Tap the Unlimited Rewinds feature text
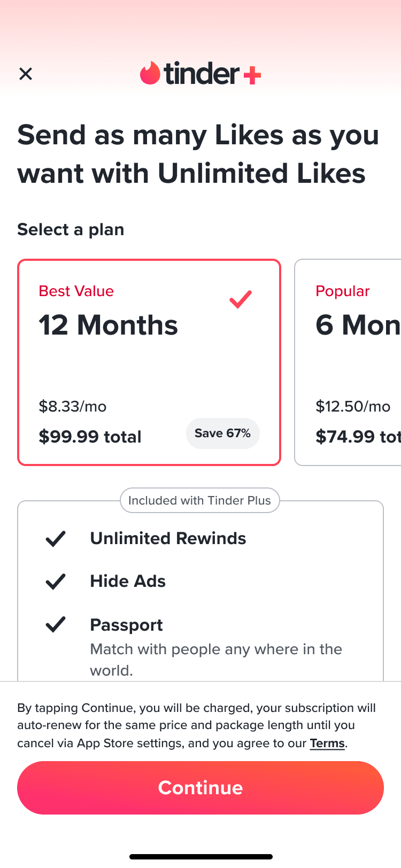 pos(168,538)
